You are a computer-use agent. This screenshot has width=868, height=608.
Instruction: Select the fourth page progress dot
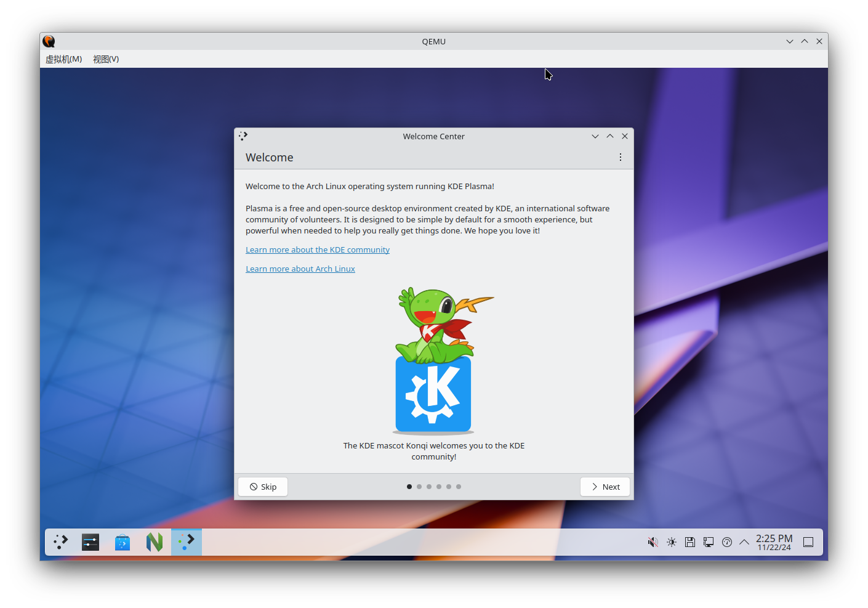[x=439, y=486]
